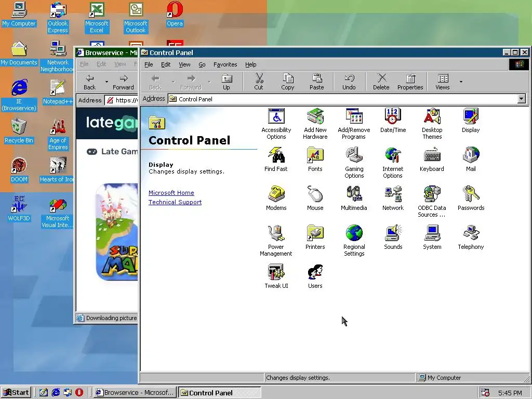Open the Favorites menu
This screenshot has width=532, height=399.
[225, 64]
